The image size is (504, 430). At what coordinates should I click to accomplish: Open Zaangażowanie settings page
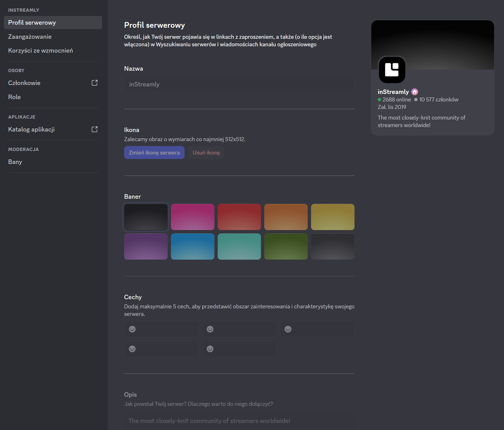[53, 37]
